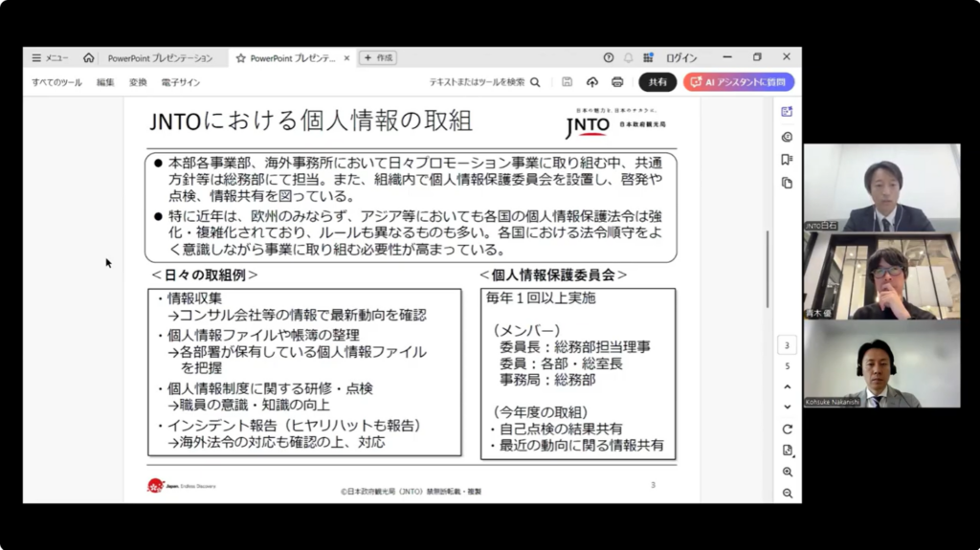Click the print icon in toolbar
Image resolution: width=980 pixels, height=550 pixels.
(x=617, y=82)
